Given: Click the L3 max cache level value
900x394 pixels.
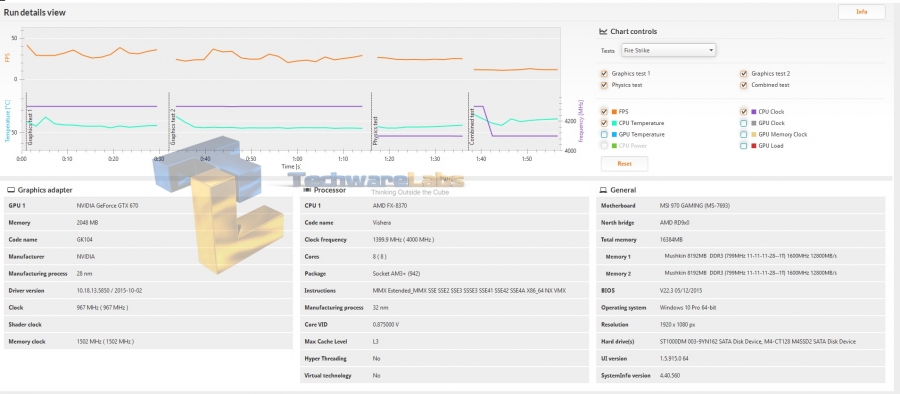Looking at the screenshot, I should click(376, 342).
